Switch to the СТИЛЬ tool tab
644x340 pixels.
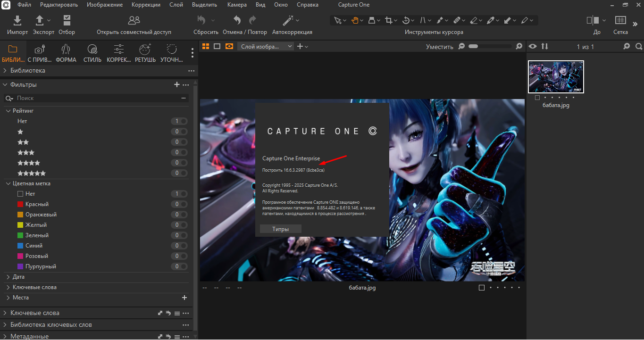[x=92, y=53]
